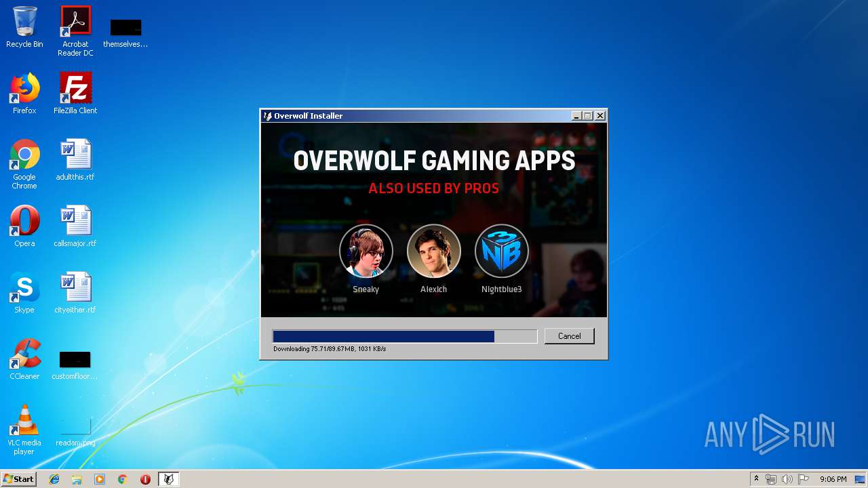Click Nightblue3 logo avatar

tap(502, 251)
